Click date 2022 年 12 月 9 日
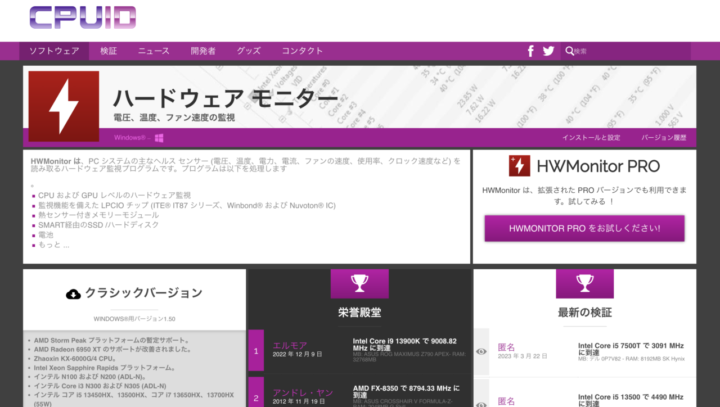The width and height of the screenshot is (720, 407). (298, 354)
